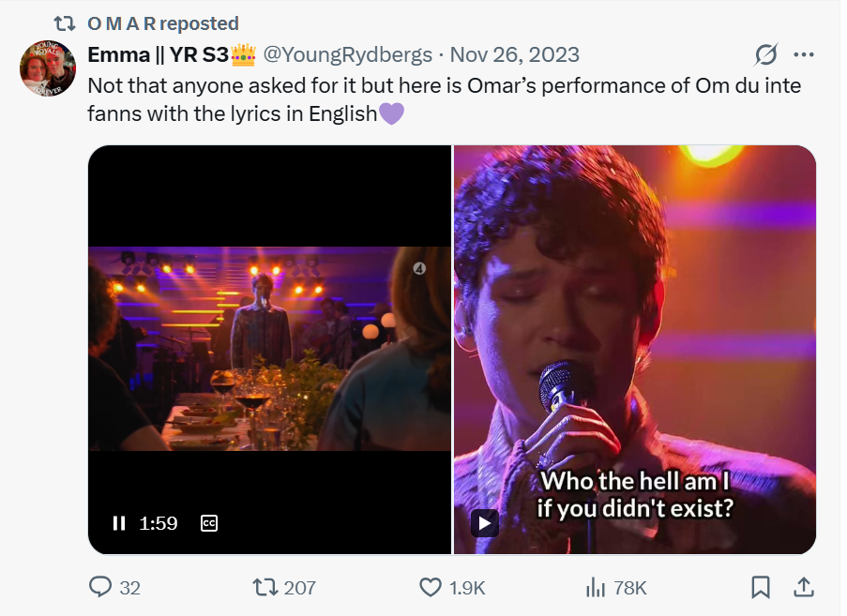Play the right video with the play button
847x616 pixels.
coord(484,522)
